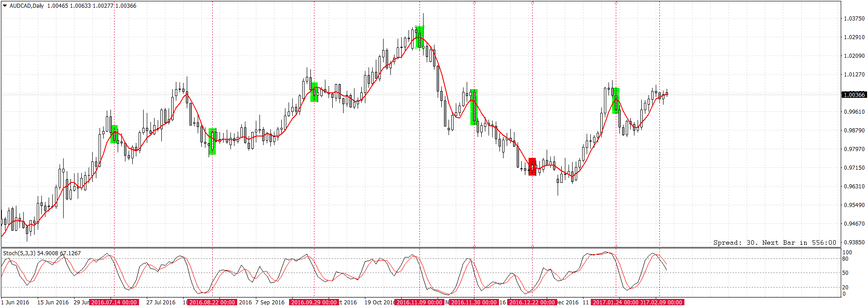Click the 15 Jun 2016 date label

(53, 303)
